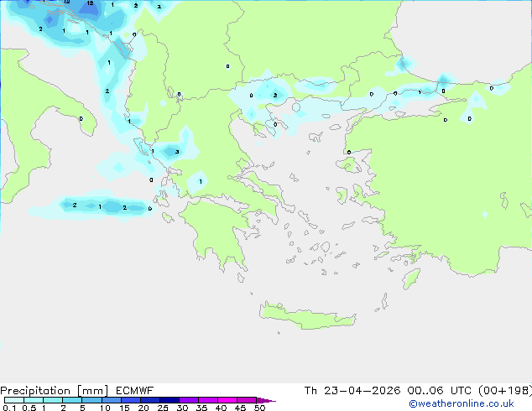
Task: Pick the 40–45 mm magenta legend swatch
Action: coord(227,400)
